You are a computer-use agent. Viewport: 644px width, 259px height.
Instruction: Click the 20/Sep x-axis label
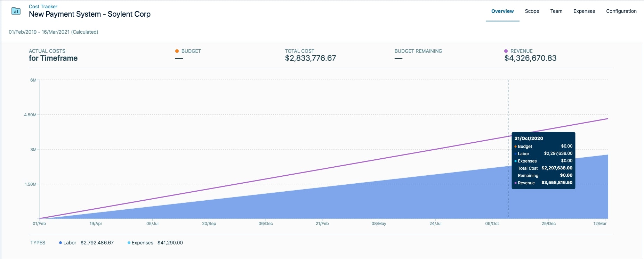point(209,224)
